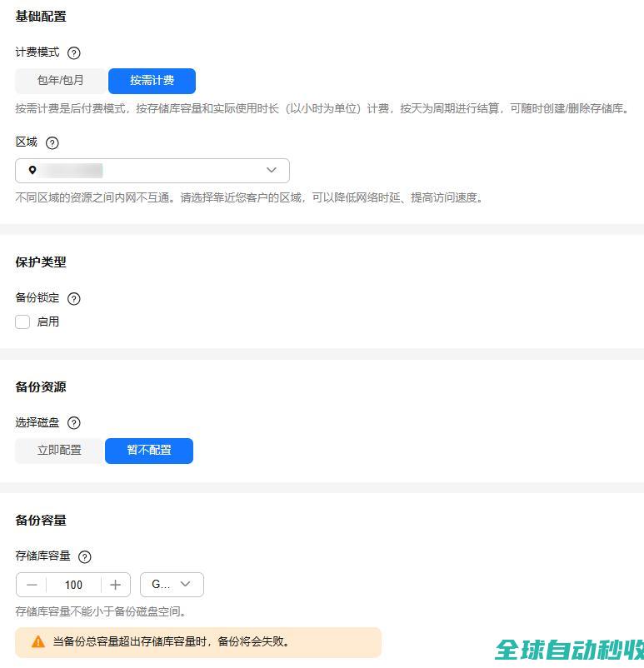The height and width of the screenshot is (668, 644).
Task: Click the help icon next to 计费模式
Action: pos(73,53)
